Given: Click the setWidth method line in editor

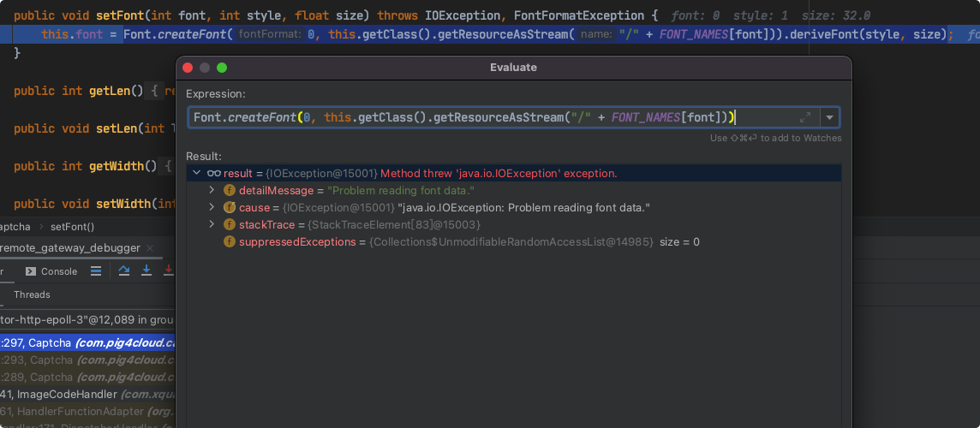Looking at the screenshot, I should (94, 204).
